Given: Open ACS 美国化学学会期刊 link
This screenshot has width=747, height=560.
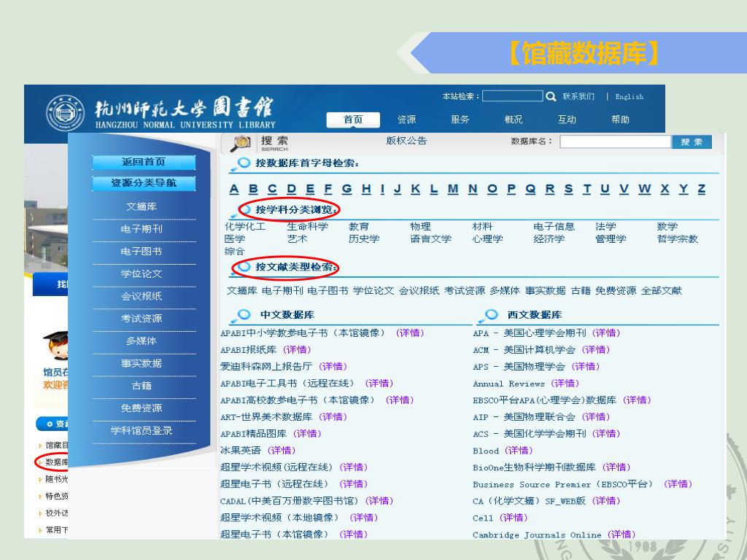Looking at the screenshot, I should pyautogui.click(x=530, y=434).
